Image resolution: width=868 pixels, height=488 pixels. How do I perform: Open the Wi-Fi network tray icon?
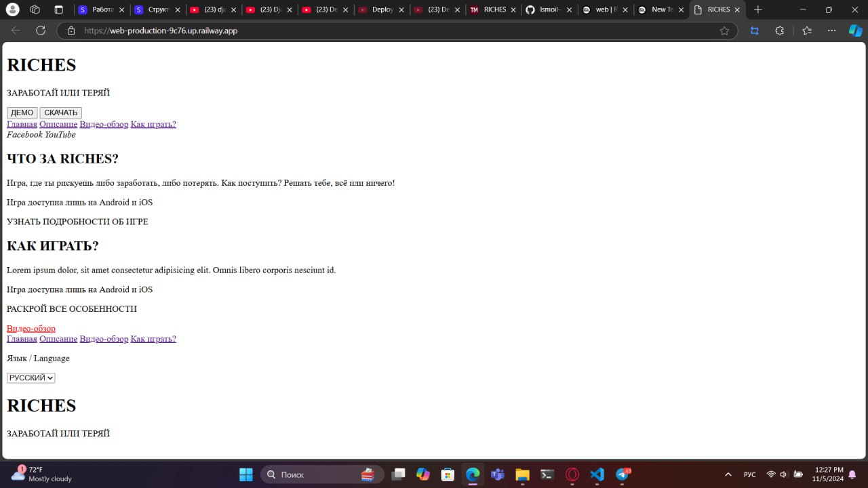click(771, 474)
